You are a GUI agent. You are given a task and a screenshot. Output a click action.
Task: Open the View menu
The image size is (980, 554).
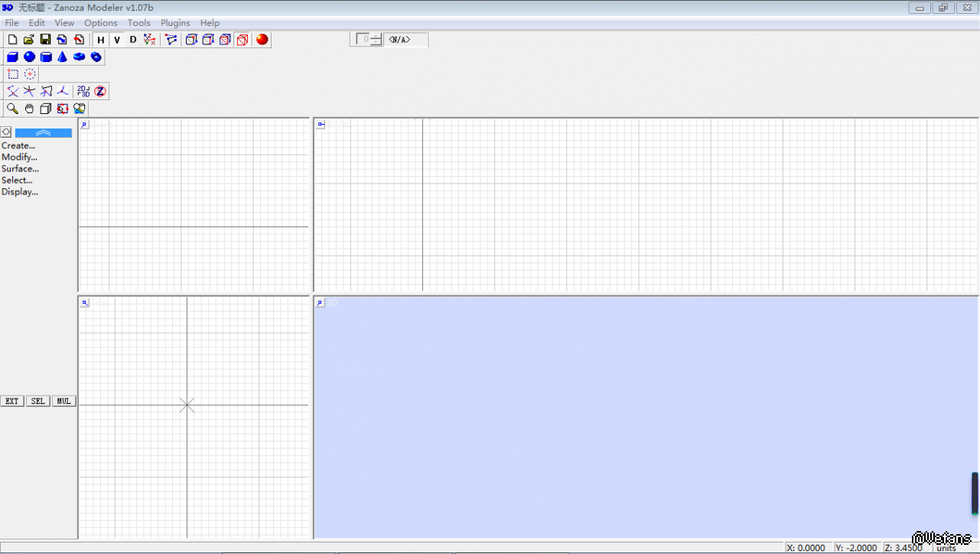point(64,23)
